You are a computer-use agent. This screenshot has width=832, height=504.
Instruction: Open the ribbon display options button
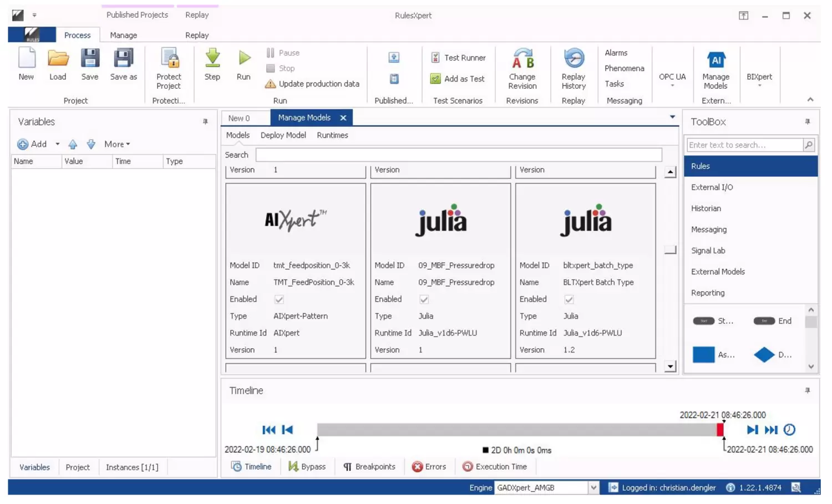(743, 16)
